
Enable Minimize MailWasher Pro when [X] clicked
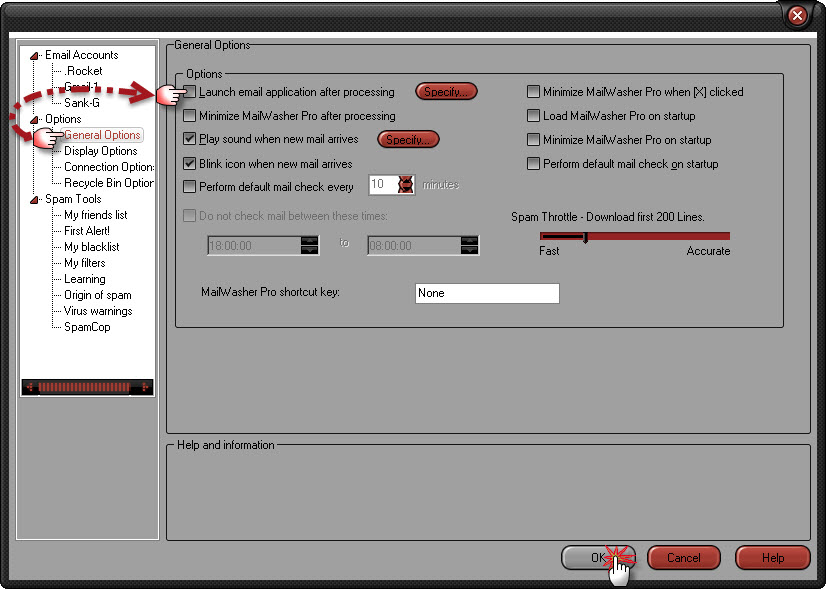(533, 92)
